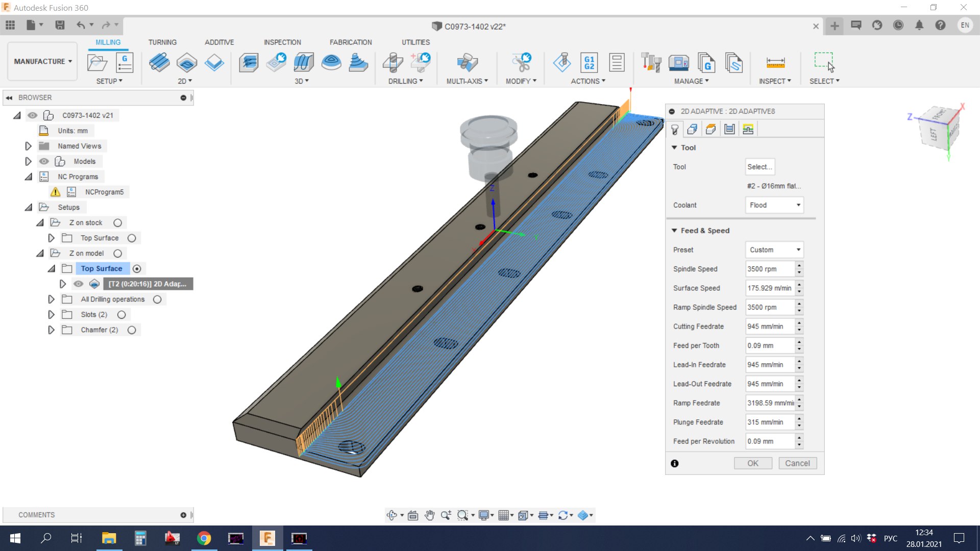Image resolution: width=980 pixels, height=551 pixels.
Task: Click the Drill tool icon
Action: click(x=393, y=63)
